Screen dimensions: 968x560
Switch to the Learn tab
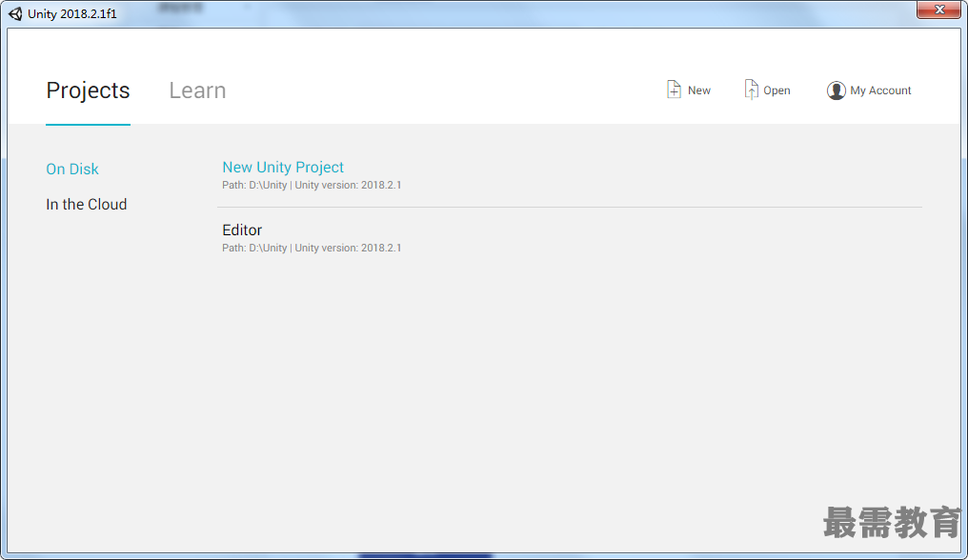[197, 90]
